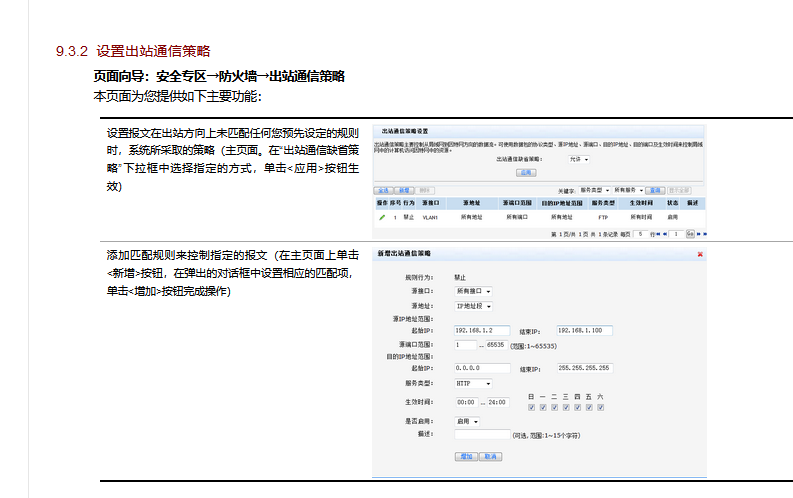Toggle the 日 (Sunday) checkbox
The image size is (793, 498).
pyautogui.click(x=531, y=408)
